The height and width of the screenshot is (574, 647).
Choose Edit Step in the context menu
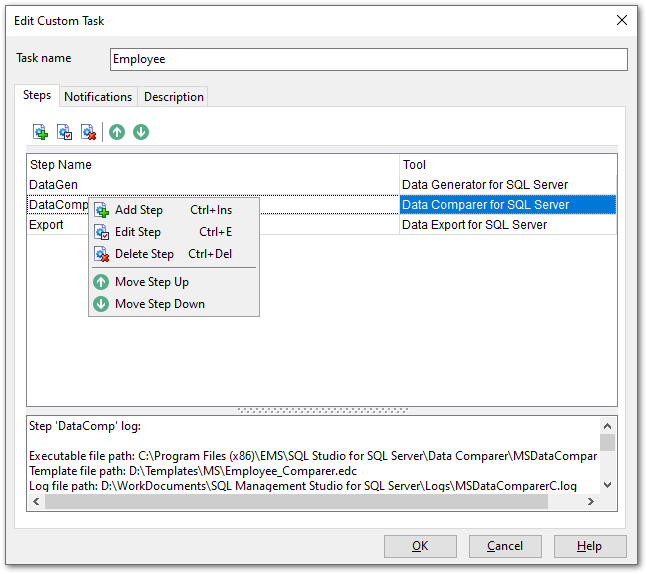click(x=174, y=232)
